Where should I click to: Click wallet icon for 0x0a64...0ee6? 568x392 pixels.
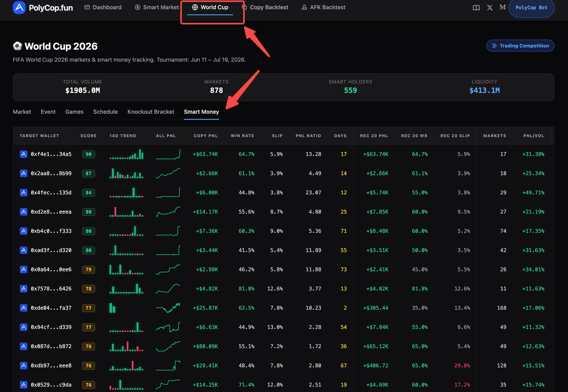[x=24, y=269]
